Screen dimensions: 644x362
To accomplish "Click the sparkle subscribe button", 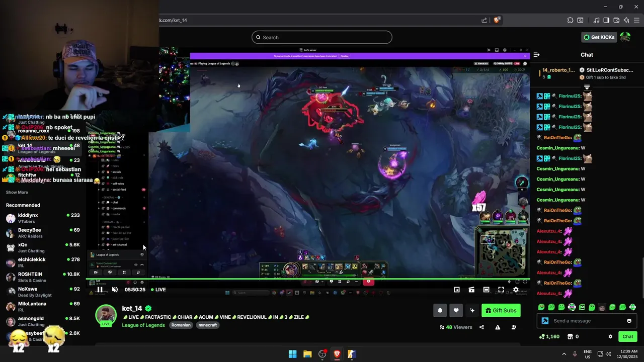I will [x=472, y=310].
